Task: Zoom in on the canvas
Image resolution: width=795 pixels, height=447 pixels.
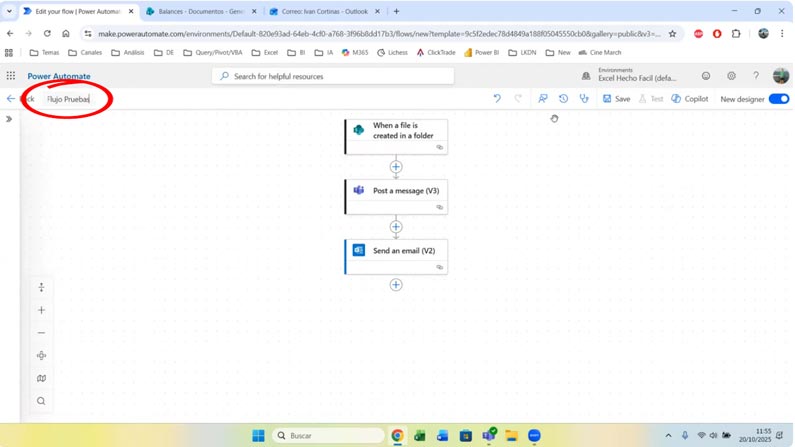Action: click(x=42, y=310)
